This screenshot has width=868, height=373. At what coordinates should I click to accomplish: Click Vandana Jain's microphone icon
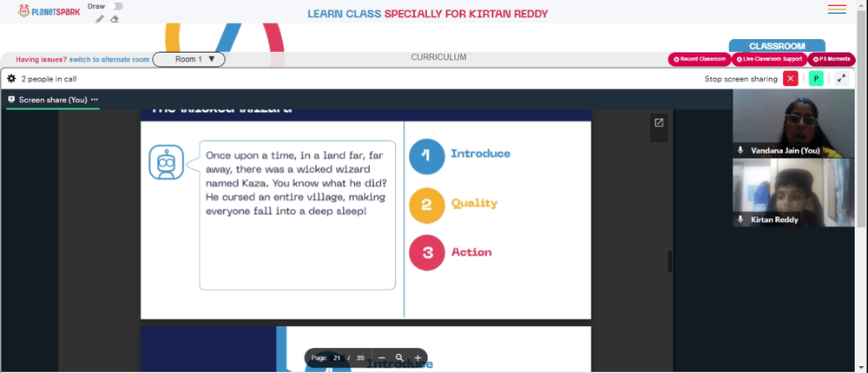(x=740, y=151)
